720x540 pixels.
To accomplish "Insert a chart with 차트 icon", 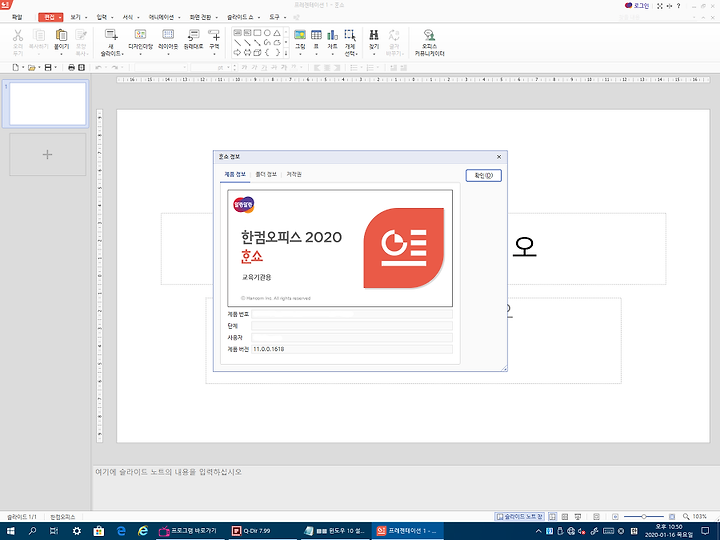I will coord(332,35).
